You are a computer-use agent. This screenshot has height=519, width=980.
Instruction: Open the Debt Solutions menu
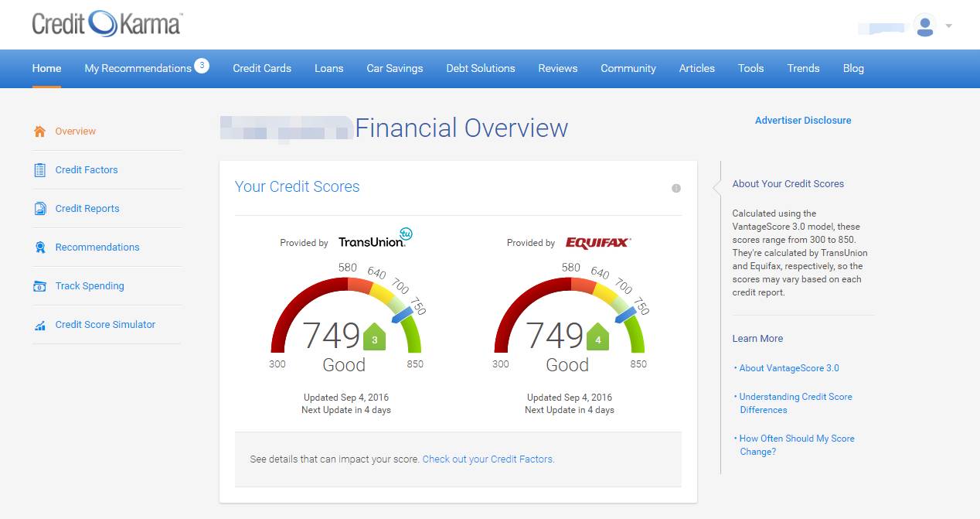(x=481, y=68)
